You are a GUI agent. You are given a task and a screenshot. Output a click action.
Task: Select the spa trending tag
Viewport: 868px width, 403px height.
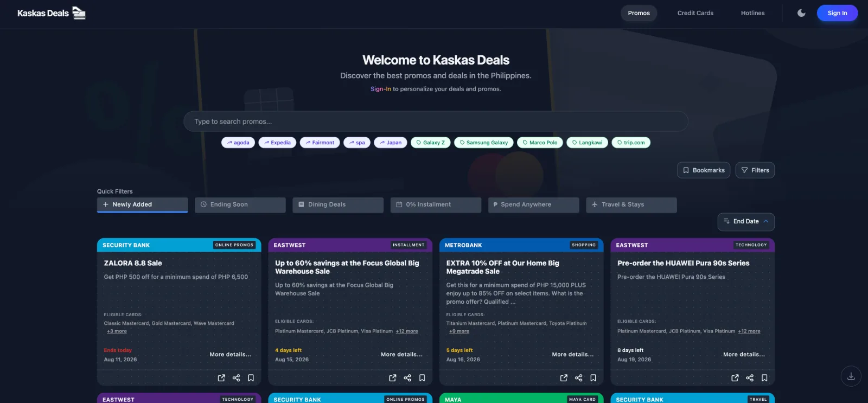357,143
